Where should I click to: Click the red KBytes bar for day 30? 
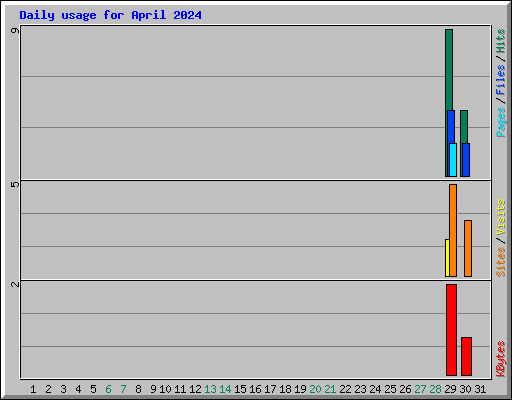[x=466, y=356]
